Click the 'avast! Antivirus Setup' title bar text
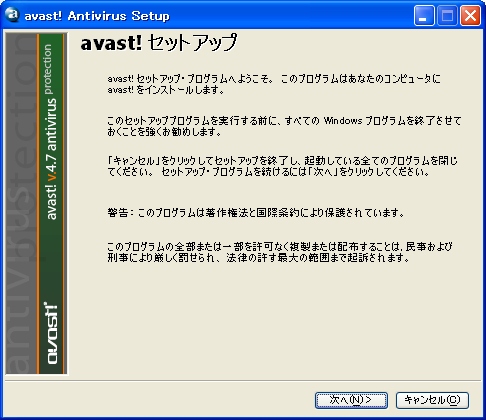This screenshot has width=486, height=420. (x=97, y=16)
